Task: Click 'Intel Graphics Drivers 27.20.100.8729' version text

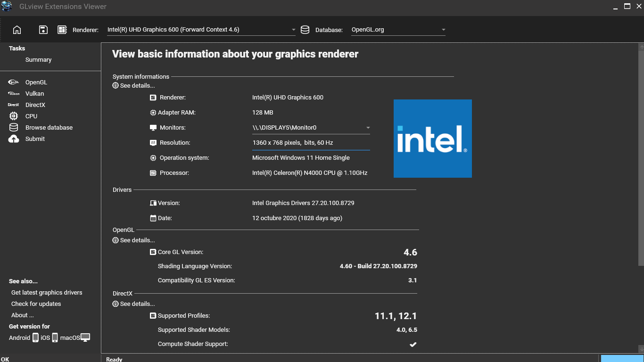Action: [303, 203]
